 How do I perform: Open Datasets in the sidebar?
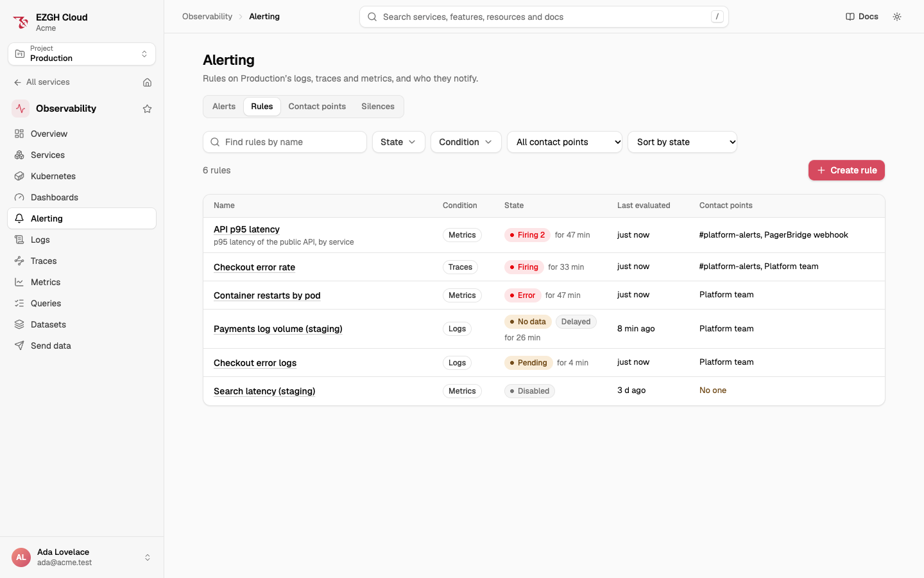[x=81, y=324]
